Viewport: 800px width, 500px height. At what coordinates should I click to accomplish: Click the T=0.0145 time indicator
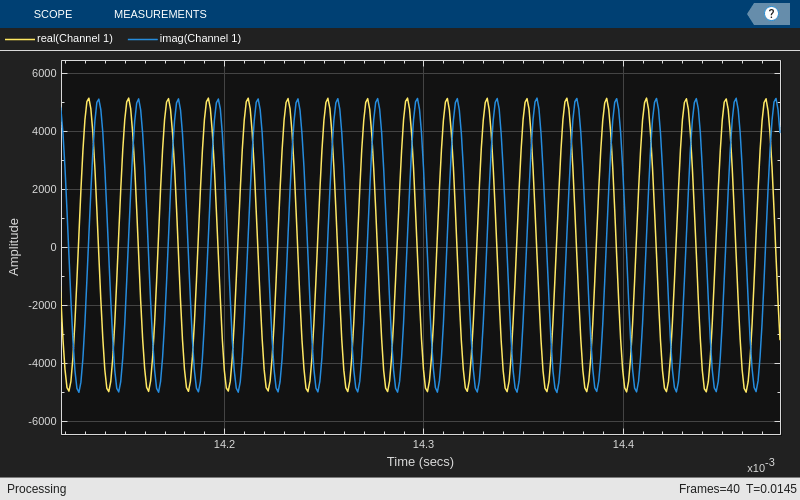coord(771,489)
